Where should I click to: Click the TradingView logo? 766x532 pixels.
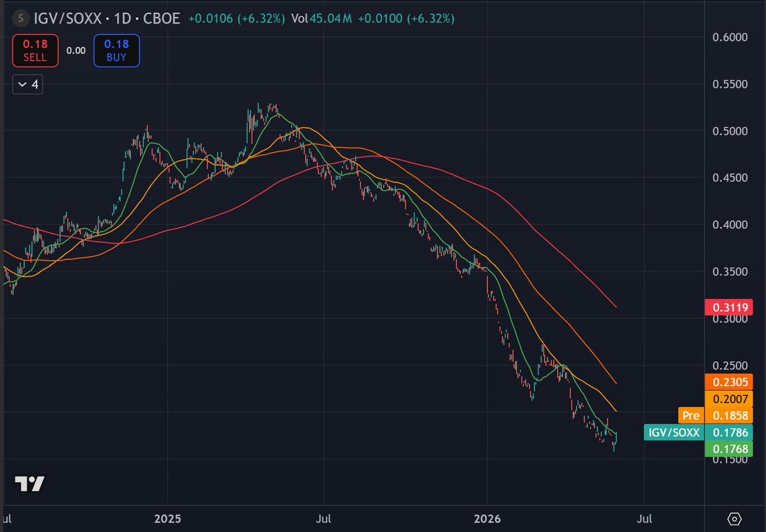pyautogui.click(x=29, y=483)
